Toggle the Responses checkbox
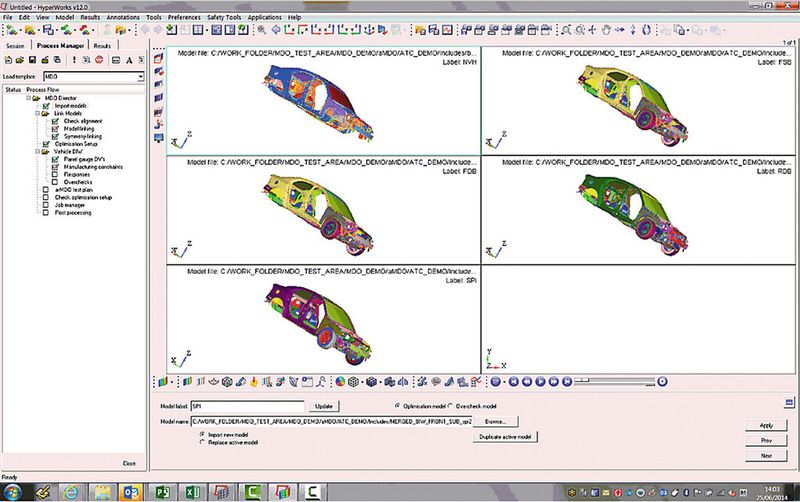The image size is (800, 502). [55, 174]
